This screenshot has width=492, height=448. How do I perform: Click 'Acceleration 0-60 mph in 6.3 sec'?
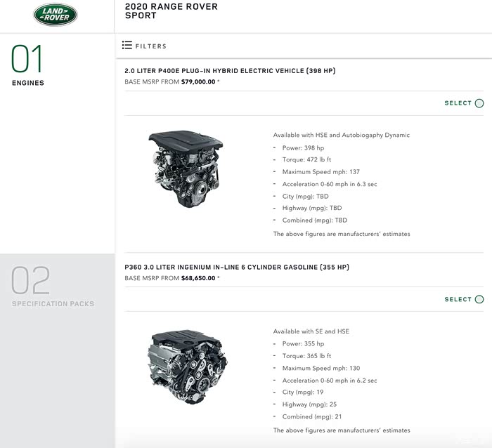[330, 184]
